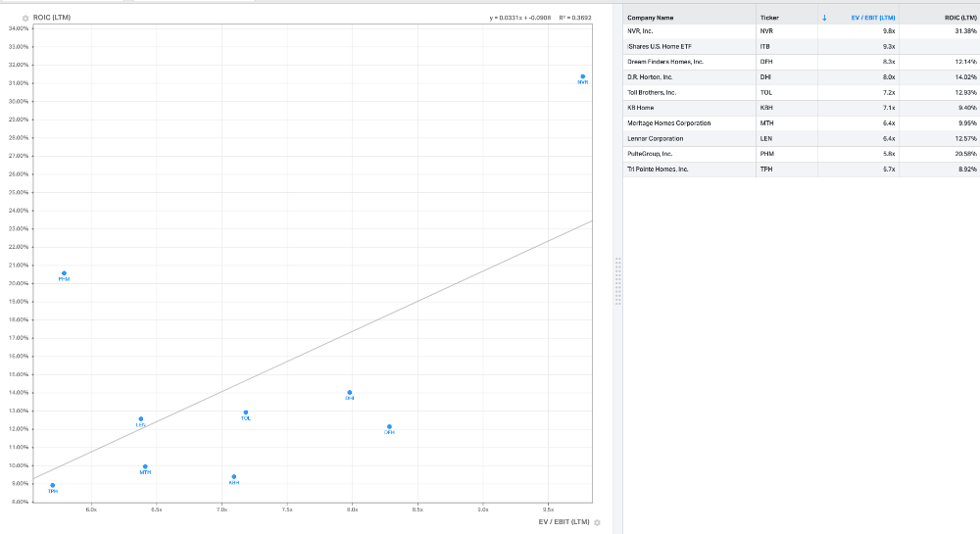This screenshot has height=534, width=980.
Task: Sort table by Company Name column
Action: (651, 18)
